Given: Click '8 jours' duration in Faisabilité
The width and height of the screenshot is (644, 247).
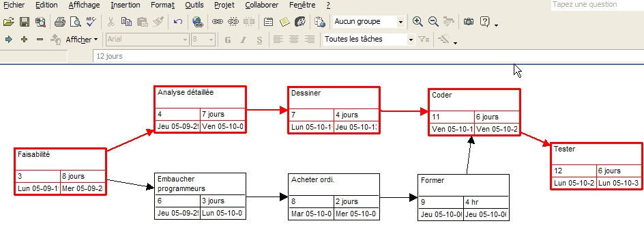Looking at the screenshot, I should click(73, 176).
